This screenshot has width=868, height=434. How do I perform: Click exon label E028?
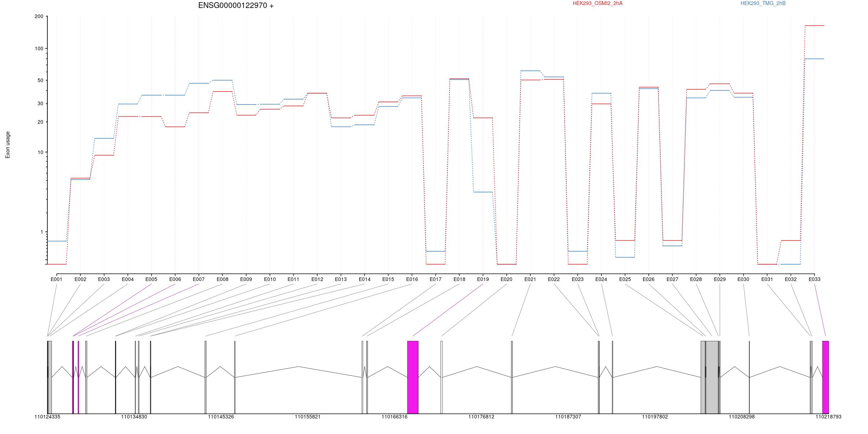click(x=696, y=279)
